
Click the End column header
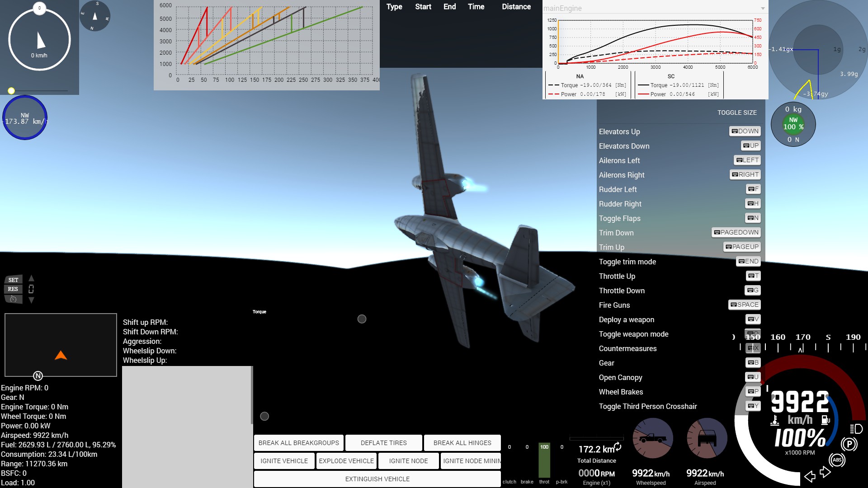[449, 7]
